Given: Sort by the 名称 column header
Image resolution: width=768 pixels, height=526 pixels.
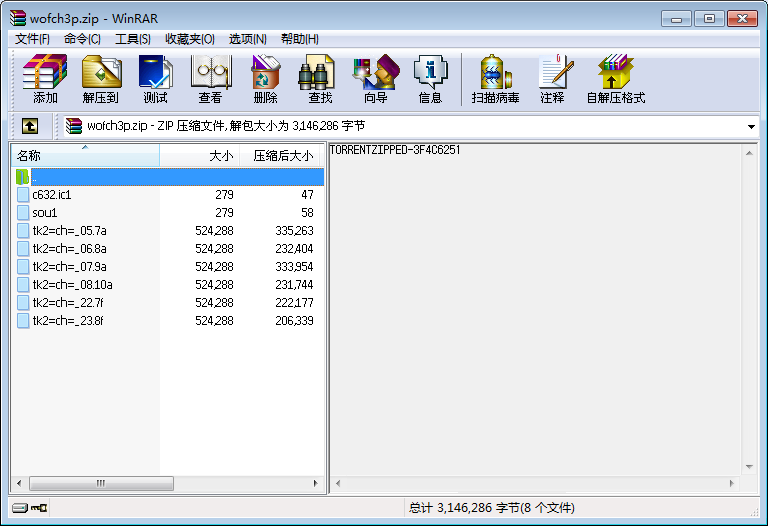Looking at the screenshot, I should click(x=85, y=156).
